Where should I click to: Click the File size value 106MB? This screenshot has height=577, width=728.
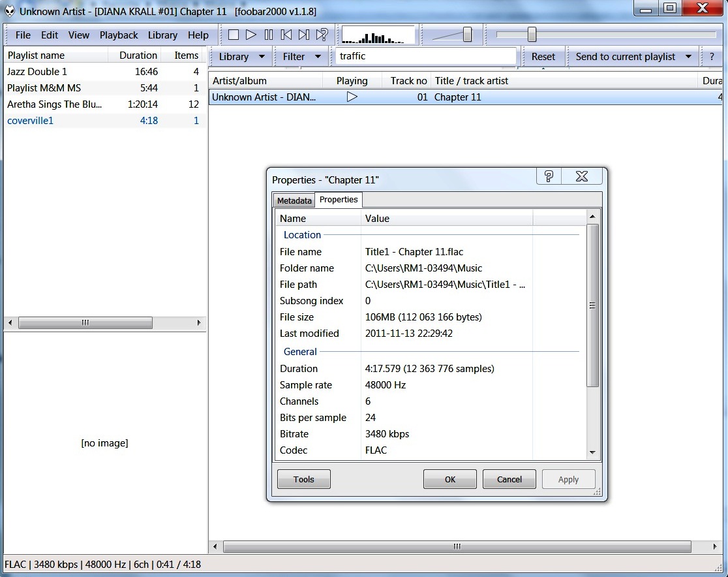(x=423, y=317)
